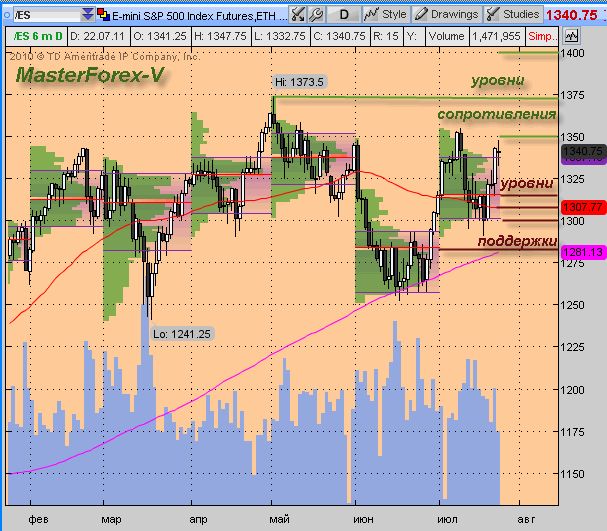Image resolution: width=607 pixels, height=531 pixels.
Task: Click the magenta 1281.13 price axis label
Action: (x=583, y=252)
